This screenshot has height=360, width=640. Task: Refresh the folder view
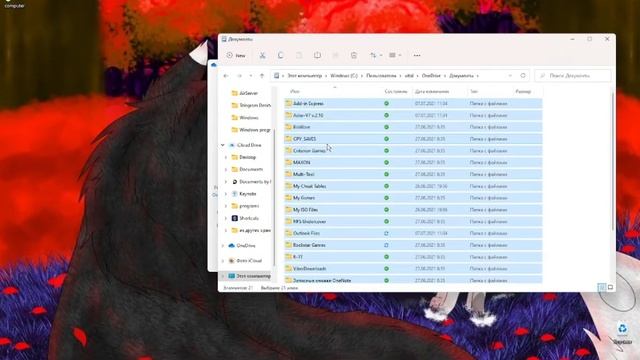coord(523,76)
